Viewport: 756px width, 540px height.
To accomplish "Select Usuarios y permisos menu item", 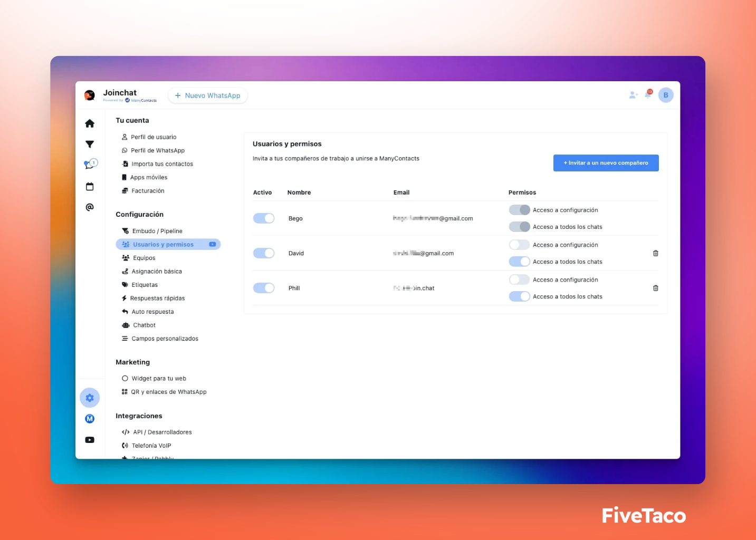I will pos(168,244).
